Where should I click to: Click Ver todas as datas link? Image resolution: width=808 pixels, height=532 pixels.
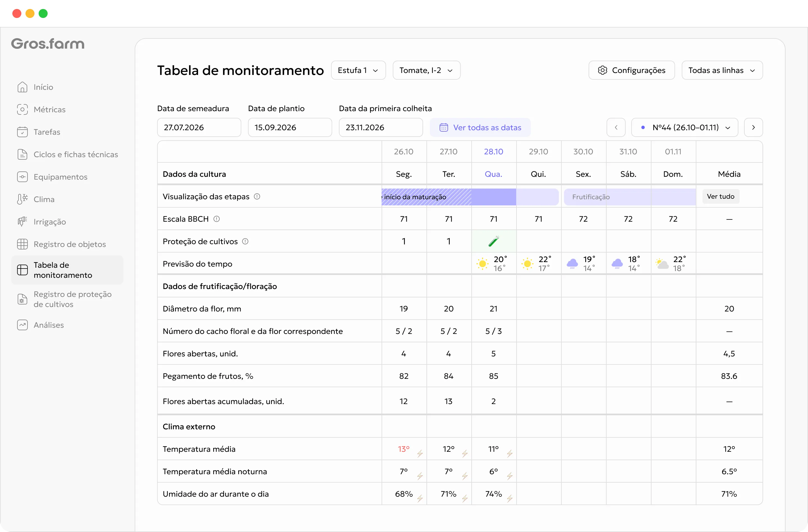480,127
